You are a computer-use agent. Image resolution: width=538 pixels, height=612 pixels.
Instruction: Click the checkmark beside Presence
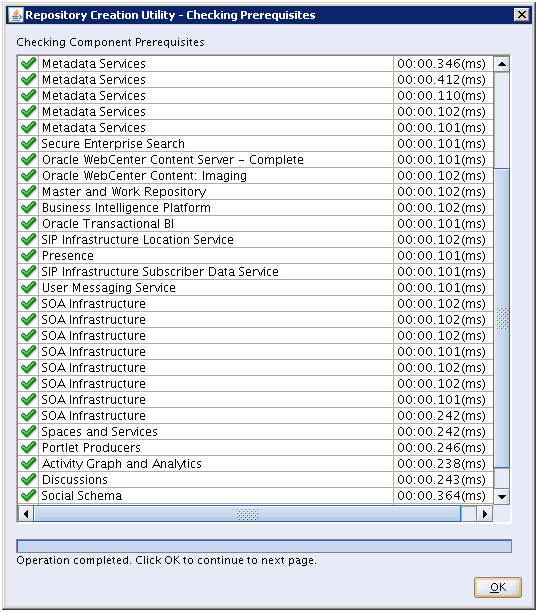(x=29, y=256)
